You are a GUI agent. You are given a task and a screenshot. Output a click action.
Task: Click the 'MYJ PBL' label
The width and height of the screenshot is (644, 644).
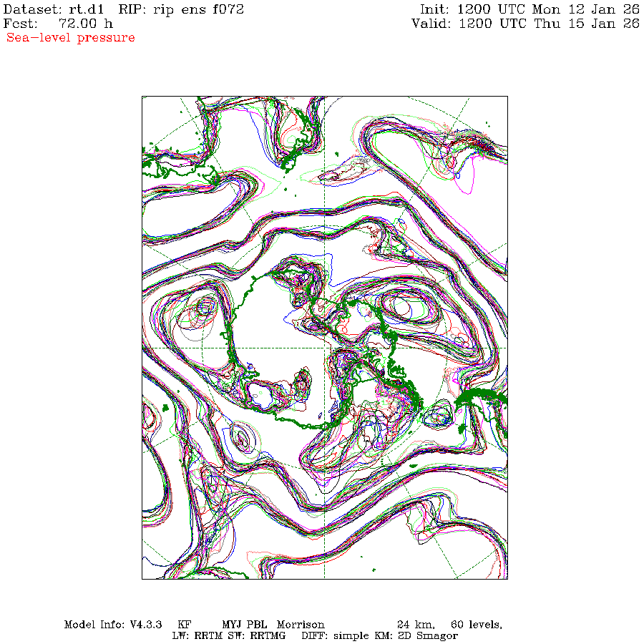pos(245,625)
